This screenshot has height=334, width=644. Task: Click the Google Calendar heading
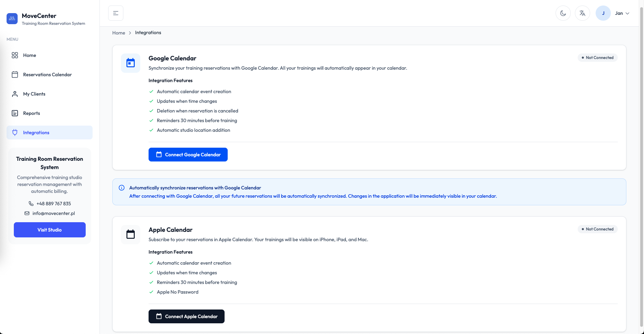tap(172, 58)
